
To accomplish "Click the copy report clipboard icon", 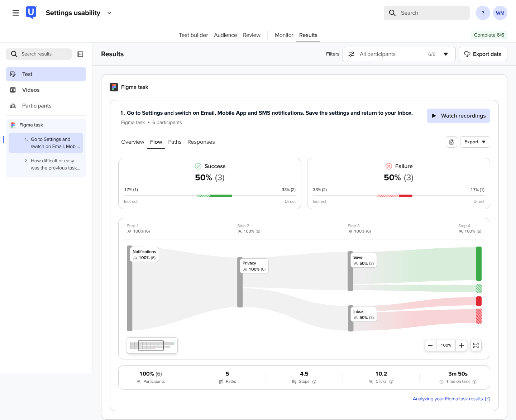I will (451, 142).
